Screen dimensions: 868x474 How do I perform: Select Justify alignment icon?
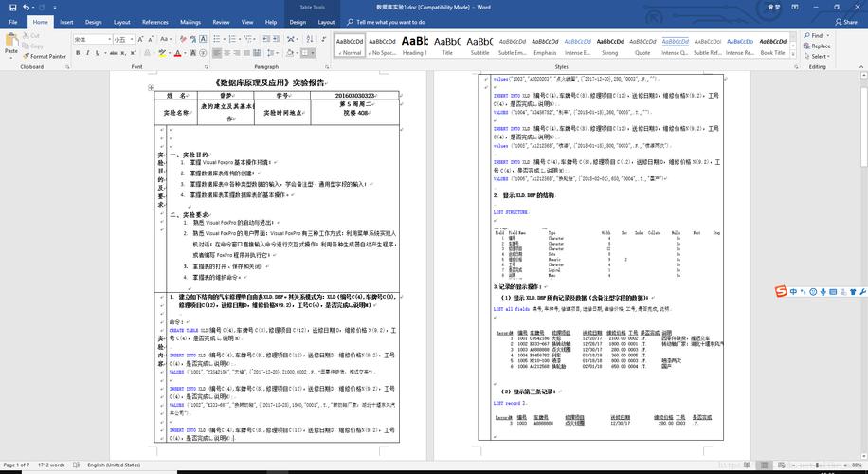click(248, 53)
